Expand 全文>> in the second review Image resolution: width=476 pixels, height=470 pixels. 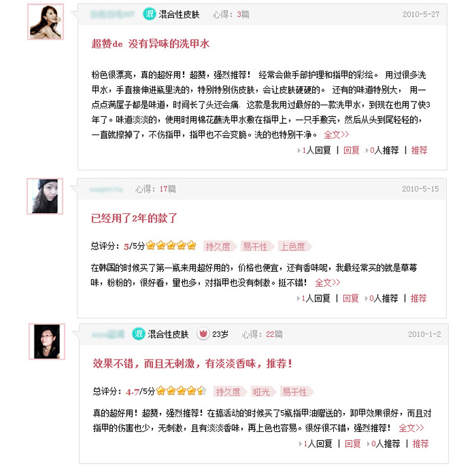coord(327,283)
